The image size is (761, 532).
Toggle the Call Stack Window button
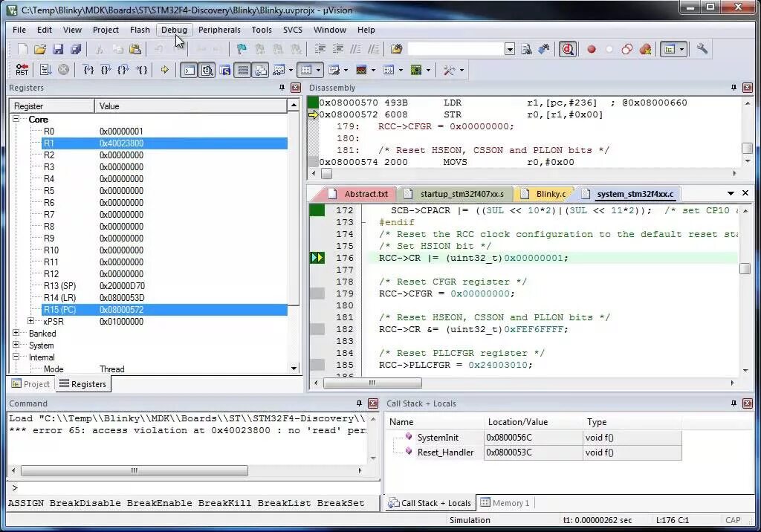tap(261, 71)
